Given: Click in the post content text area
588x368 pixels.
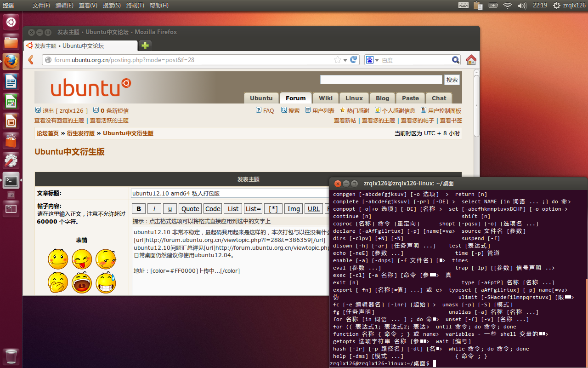Looking at the screenshot, I should 231,261.
